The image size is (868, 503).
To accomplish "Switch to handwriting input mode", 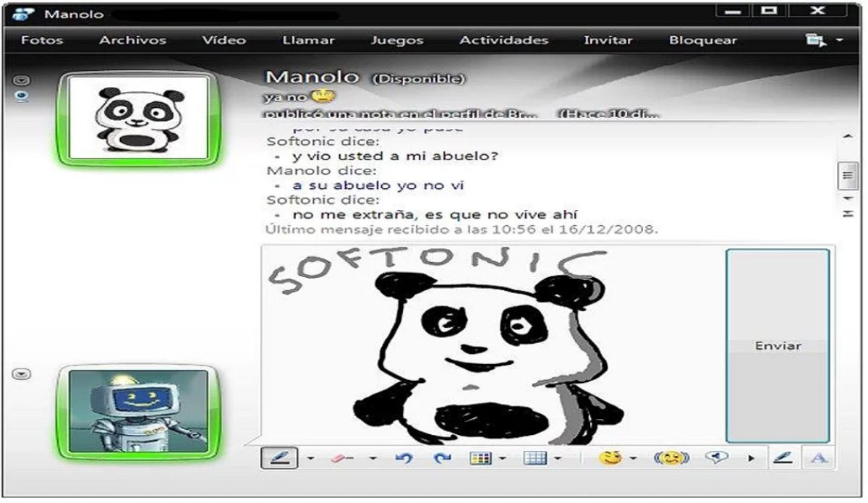I will coord(782,458).
